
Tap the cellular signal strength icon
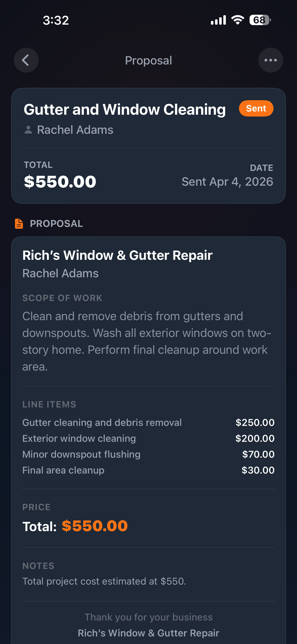[218, 20]
